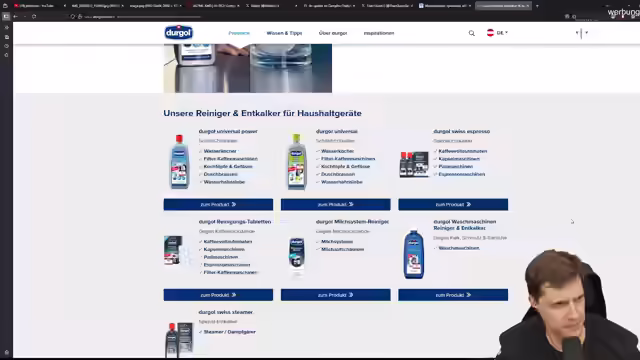
Task: Click Duschbrausen under durgol universal power
Action: tap(220, 174)
